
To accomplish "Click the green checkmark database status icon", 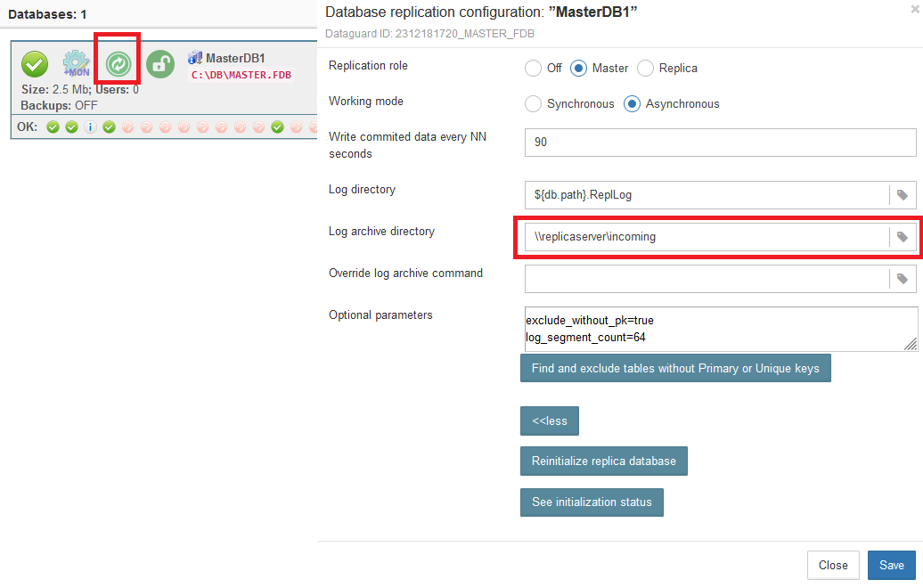I will point(34,64).
